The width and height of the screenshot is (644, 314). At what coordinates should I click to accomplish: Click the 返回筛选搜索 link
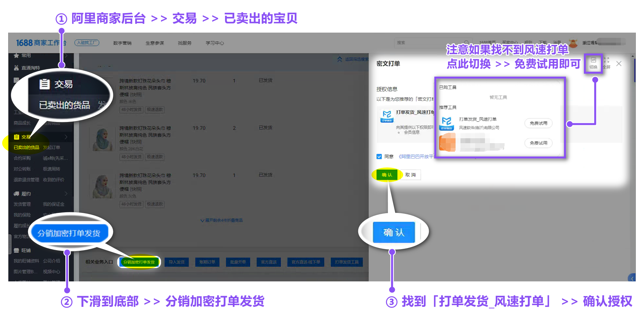[357, 59]
